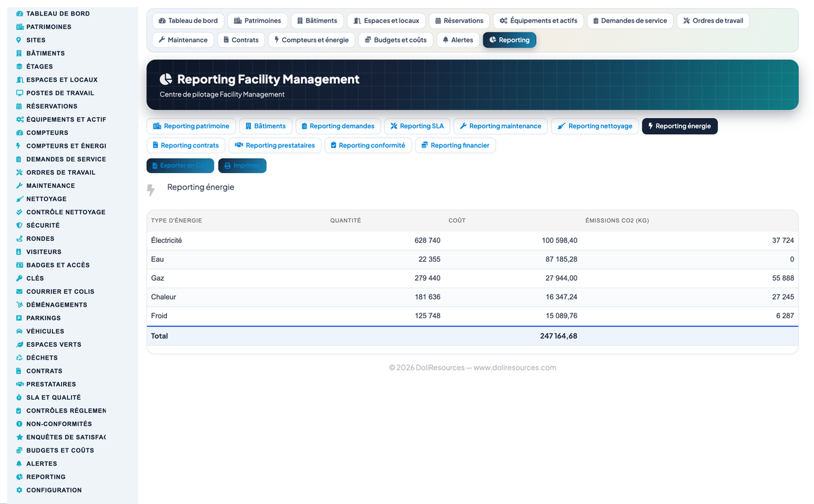814x504 pixels.
Task: Click the Rondes route icon
Action: tap(20, 239)
